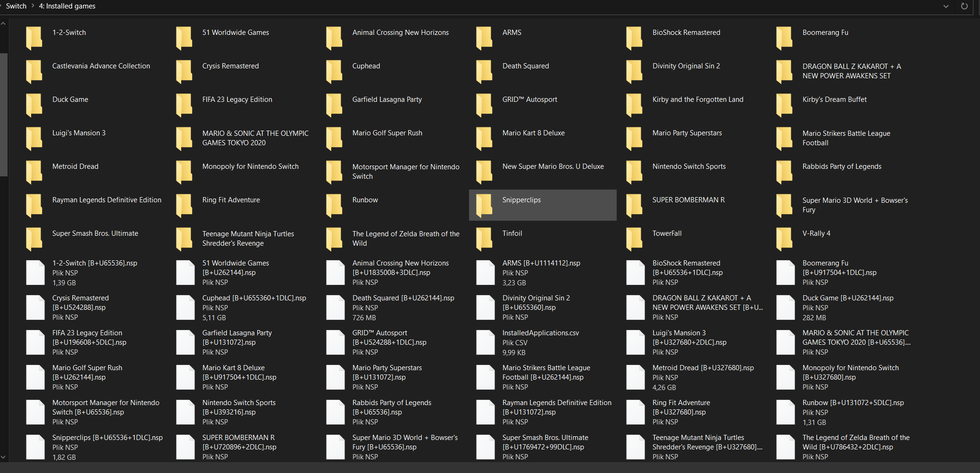Screen dimensions: 980x473
Task: Open the Boomerang Fu folder icon
Action: 785,38
